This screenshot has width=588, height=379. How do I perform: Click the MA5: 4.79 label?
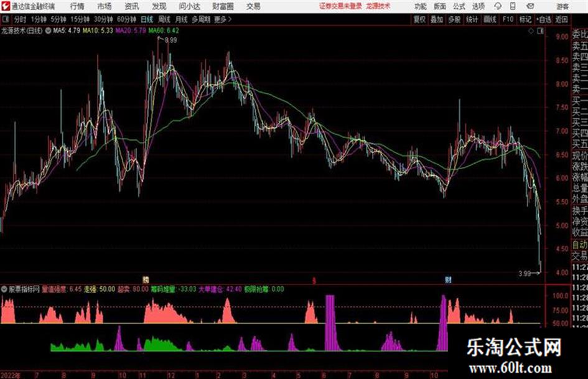(x=67, y=30)
